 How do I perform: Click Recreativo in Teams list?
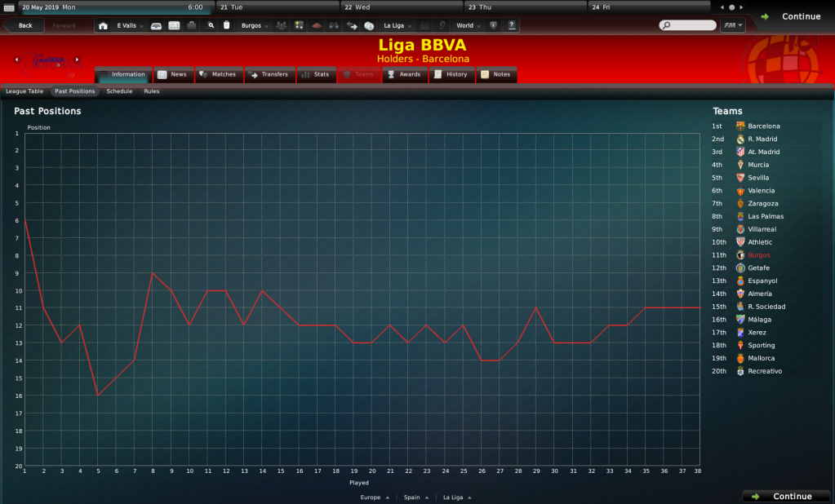tap(765, 371)
